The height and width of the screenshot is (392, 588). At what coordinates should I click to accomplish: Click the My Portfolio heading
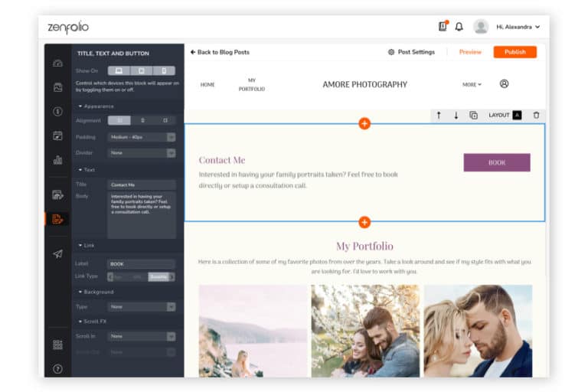[x=364, y=246]
